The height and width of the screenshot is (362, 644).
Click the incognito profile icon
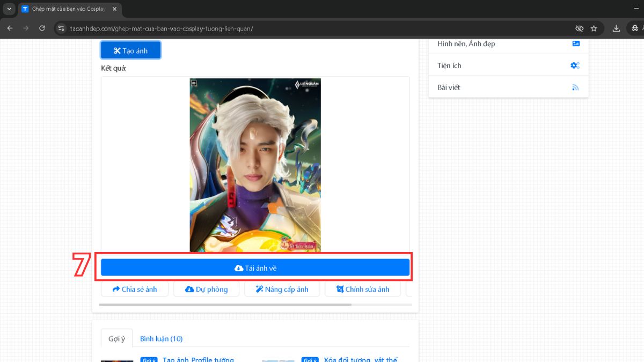[635, 28]
